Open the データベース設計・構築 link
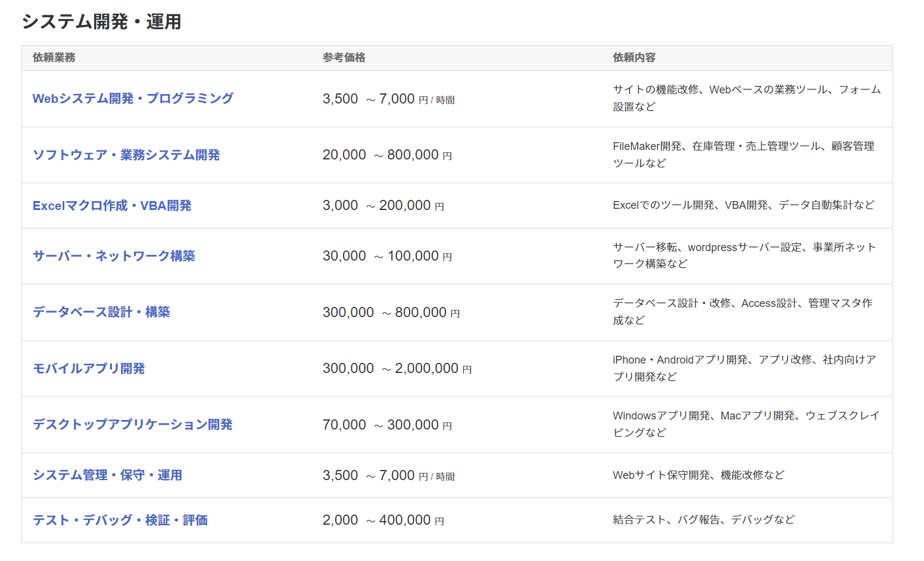 tap(101, 312)
